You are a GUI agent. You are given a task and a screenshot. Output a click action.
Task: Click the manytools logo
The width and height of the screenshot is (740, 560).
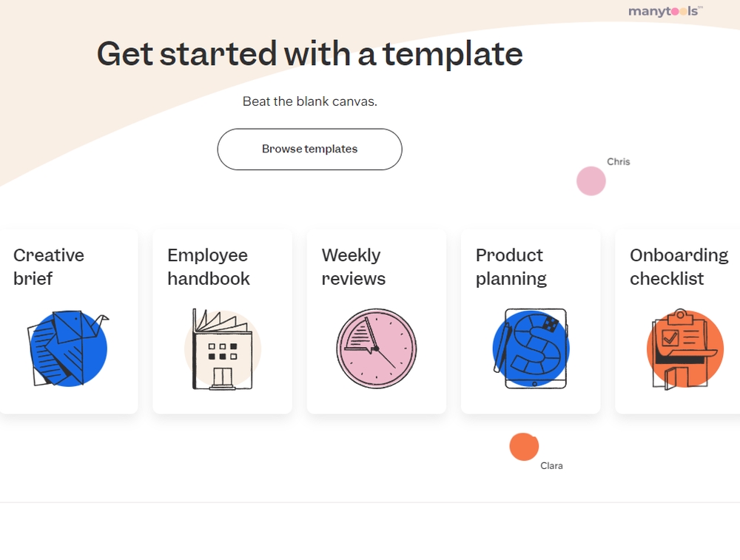click(665, 11)
